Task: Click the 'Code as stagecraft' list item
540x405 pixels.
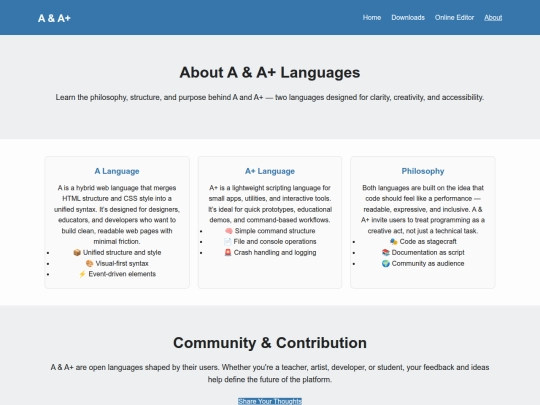Action: click(423, 242)
